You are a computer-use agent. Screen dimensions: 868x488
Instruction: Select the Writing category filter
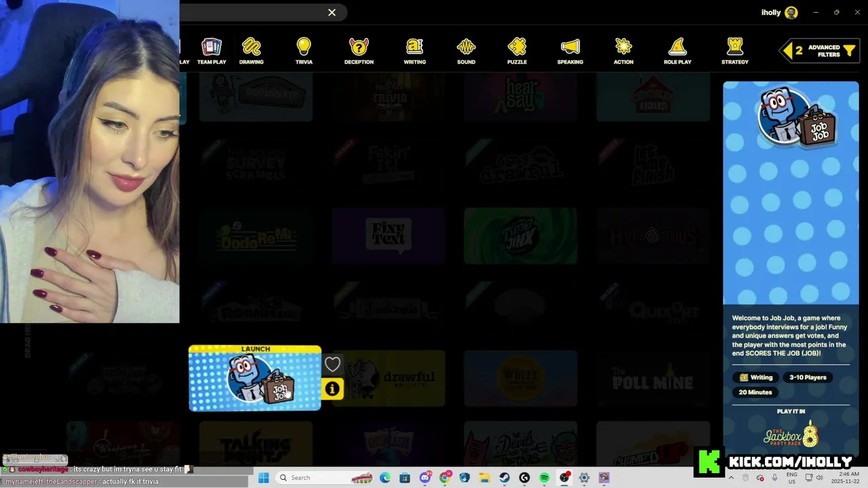pos(414,51)
